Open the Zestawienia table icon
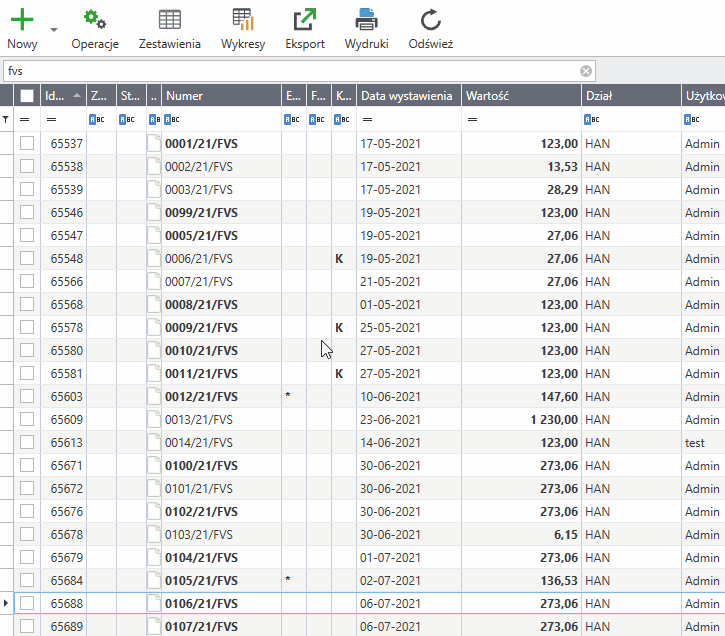This screenshot has height=636, width=725. pos(170,20)
